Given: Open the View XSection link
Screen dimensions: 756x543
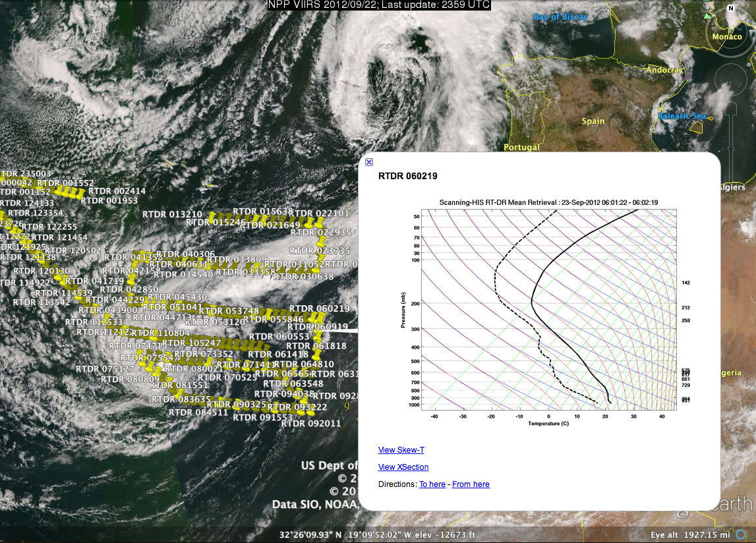Looking at the screenshot, I should click(x=403, y=467).
